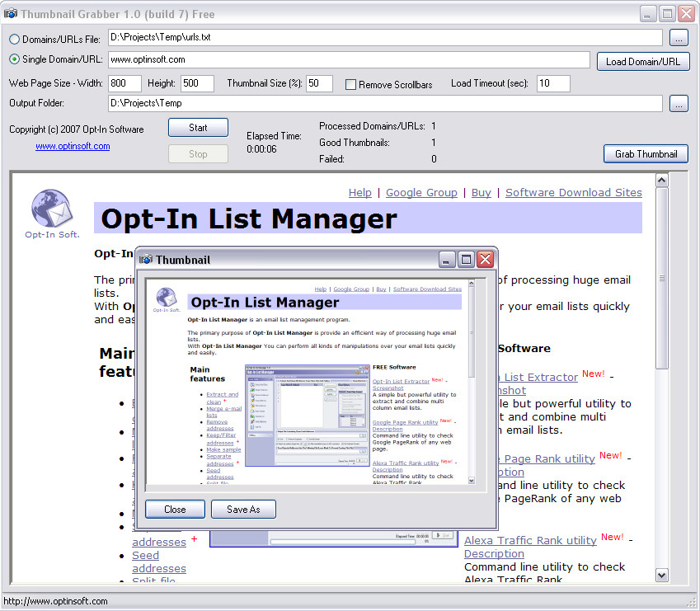Click the Elapsed Time value 0:00:06
This screenshot has height=611, width=700.
(x=261, y=149)
